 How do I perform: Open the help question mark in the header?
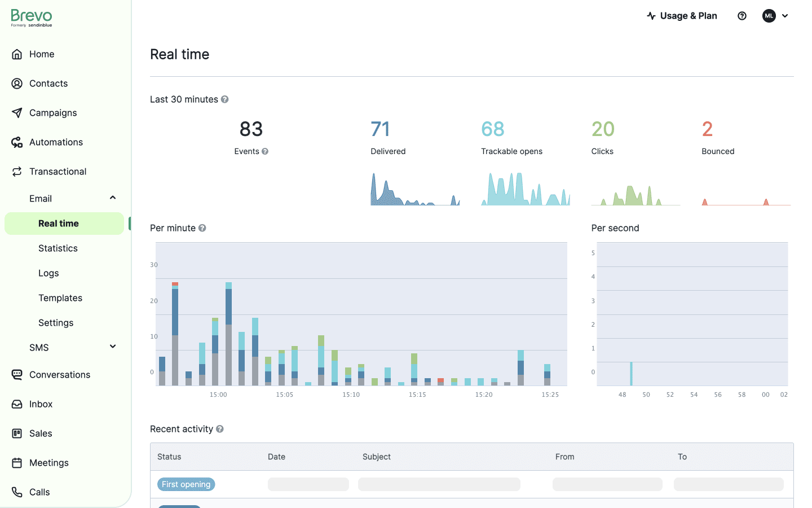pyautogui.click(x=742, y=15)
